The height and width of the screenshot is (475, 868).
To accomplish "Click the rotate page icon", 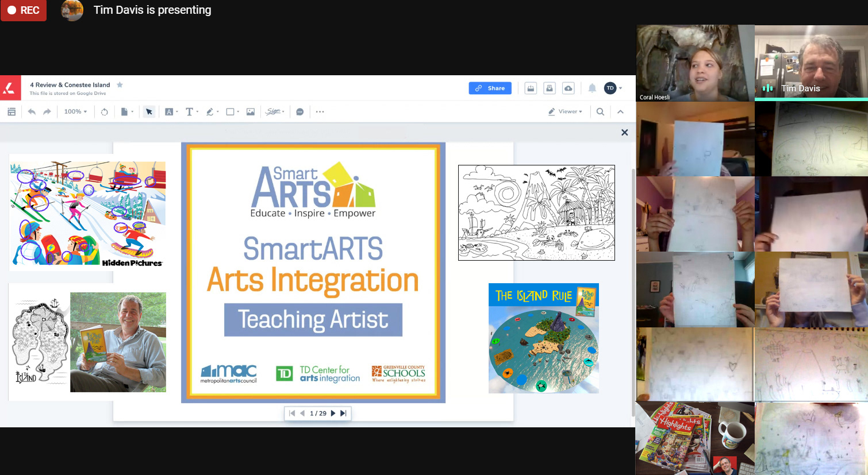I will pos(104,111).
